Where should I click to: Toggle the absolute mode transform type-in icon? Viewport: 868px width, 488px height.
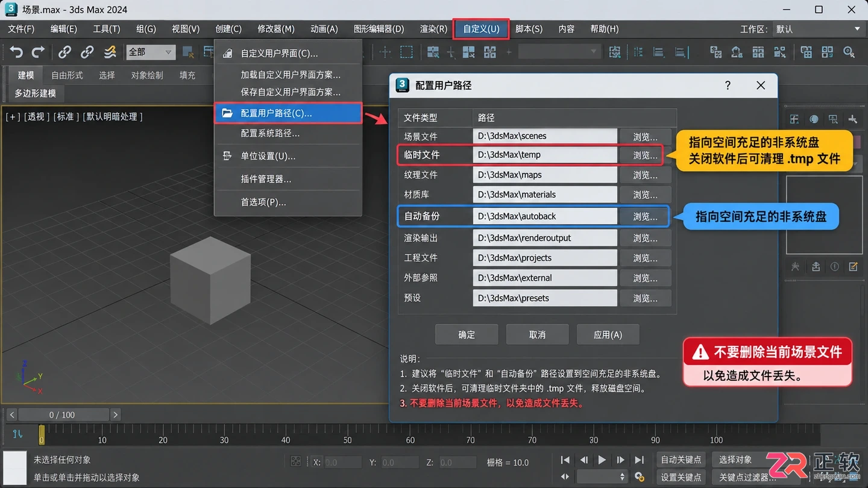pyautogui.click(x=296, y=461)
